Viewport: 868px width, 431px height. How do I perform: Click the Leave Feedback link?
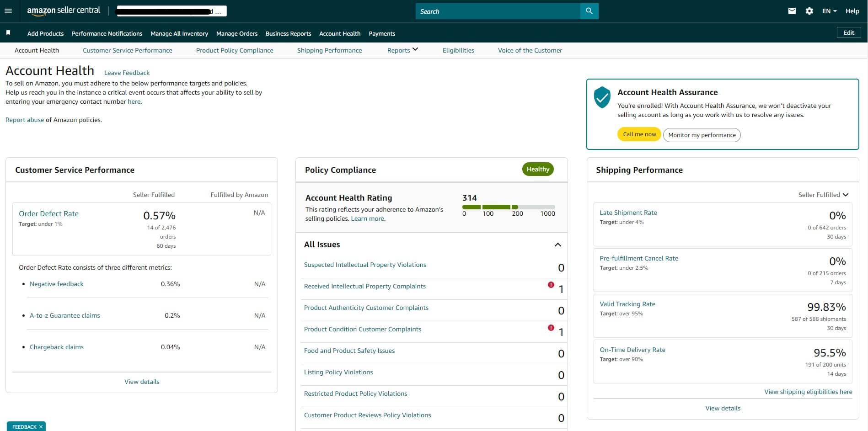pos(127,73)
